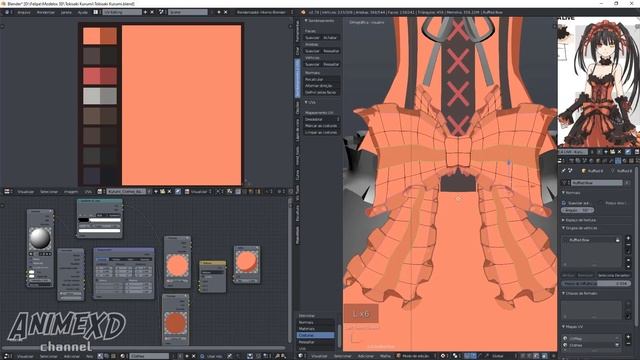The height and width of the screenshot is (360, 640).
Task: Click Alternar direção button
Action: pos(322,86)
